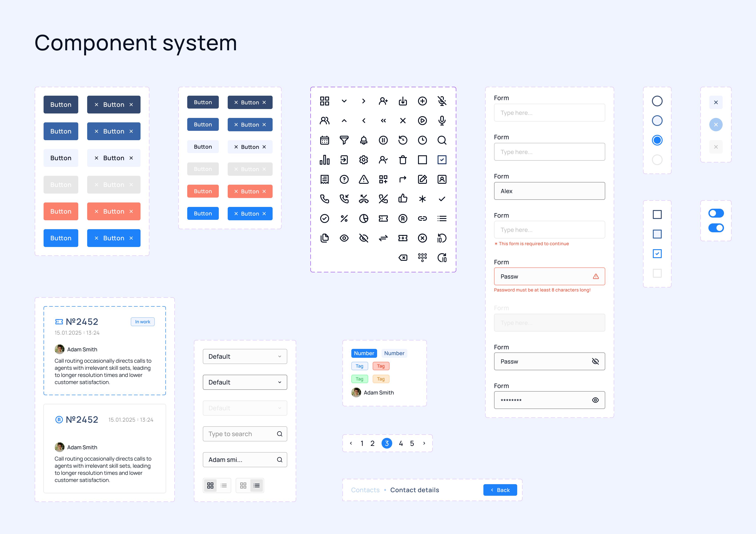Click the calendar icon in the icon grid
Screen dimensions: 756x534
tap(325, 140)
